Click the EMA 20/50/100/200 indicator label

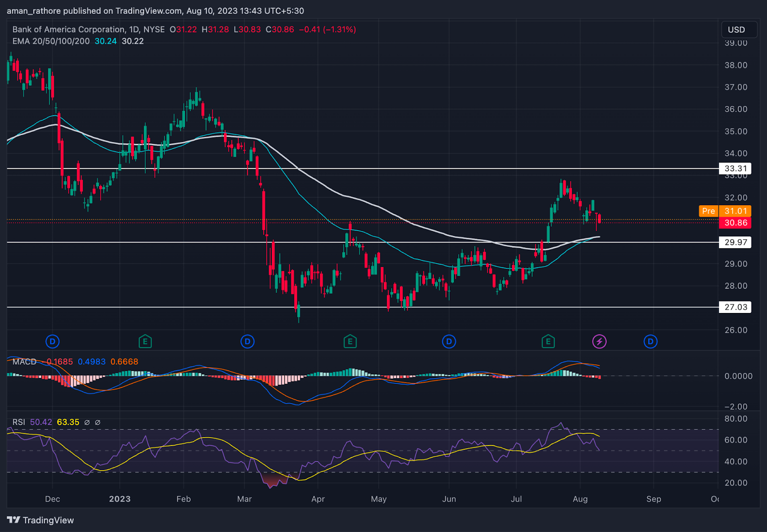coord(51,41)
